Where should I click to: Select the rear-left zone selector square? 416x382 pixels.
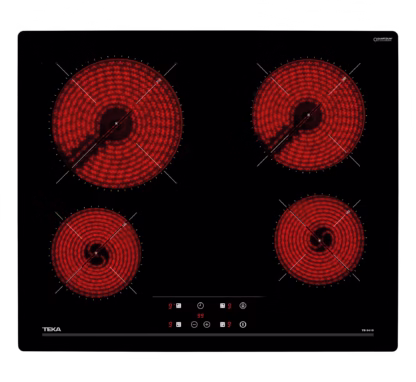tap(179, 305)
